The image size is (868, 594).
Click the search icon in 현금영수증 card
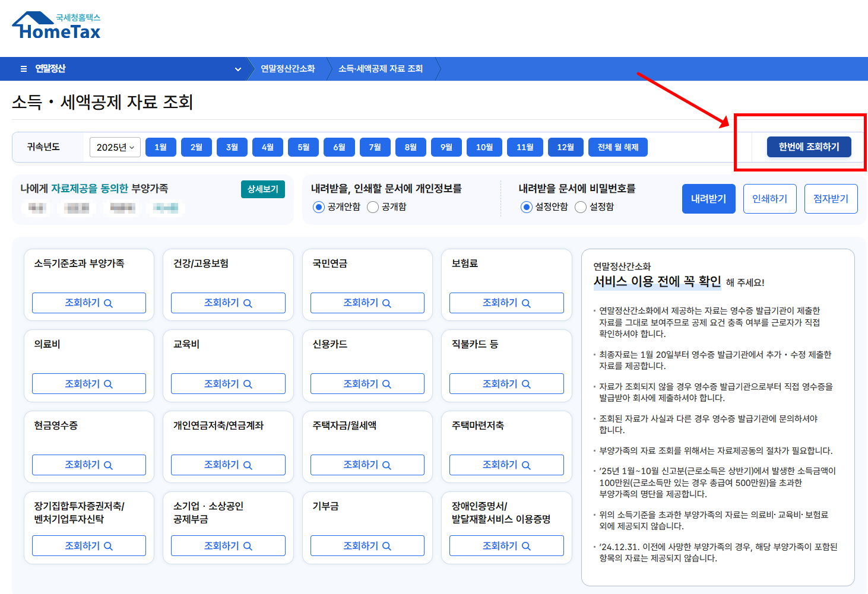coord(108,465)
